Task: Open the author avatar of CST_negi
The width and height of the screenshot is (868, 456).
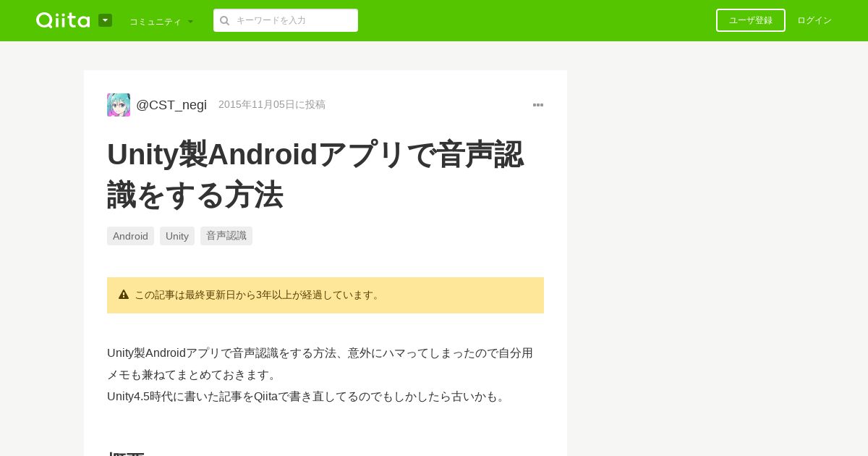Action: point(119,105)
